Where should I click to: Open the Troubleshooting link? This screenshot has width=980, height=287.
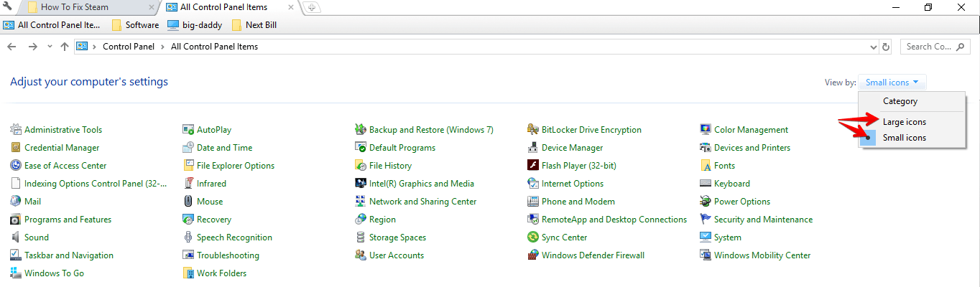(x=228, y=255)
